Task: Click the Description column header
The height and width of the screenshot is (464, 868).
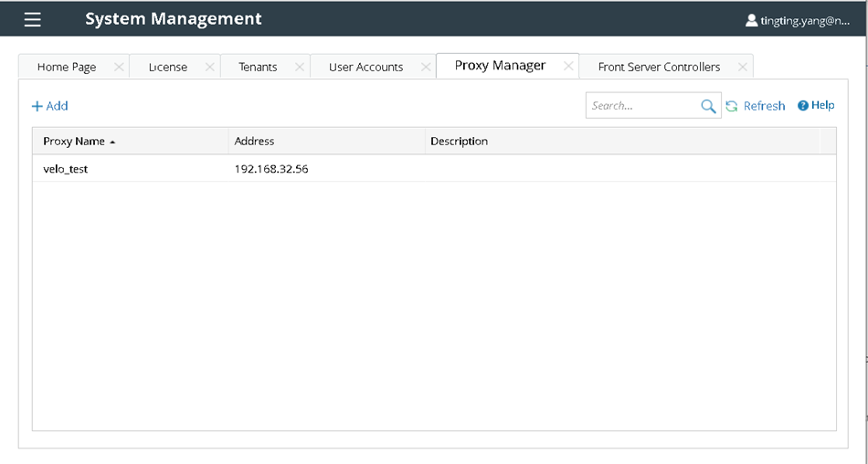Action: 460,142
